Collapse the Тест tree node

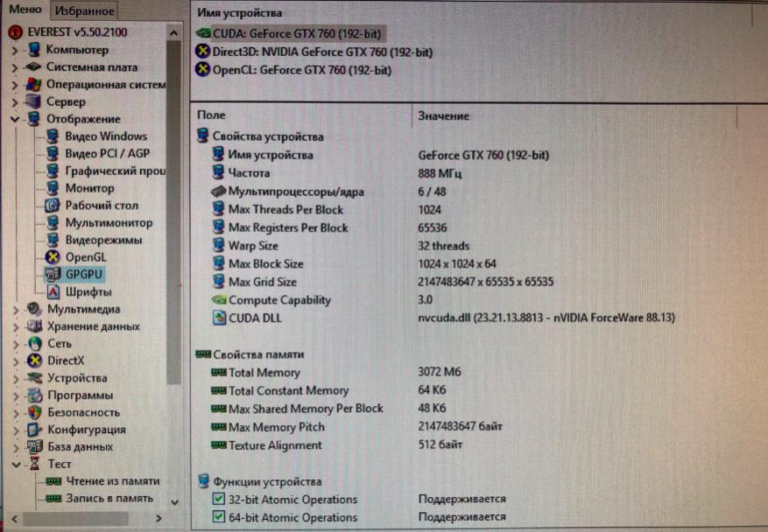15,464
